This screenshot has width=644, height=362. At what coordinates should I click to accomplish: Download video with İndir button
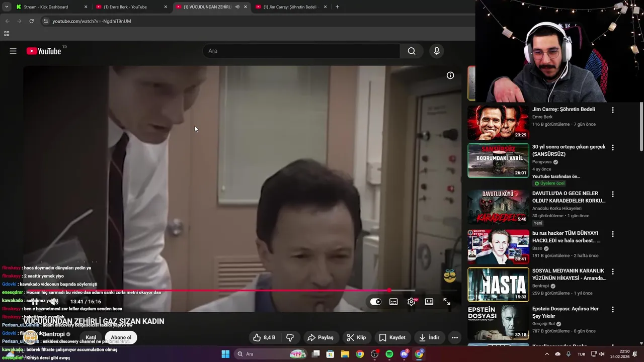pos(429,337)
